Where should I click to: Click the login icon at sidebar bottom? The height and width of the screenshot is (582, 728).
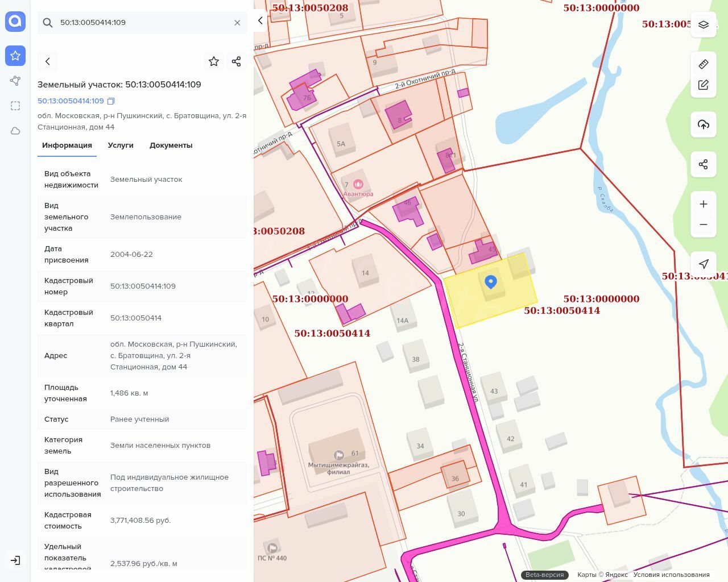pyautogui.click(x=15, y=560)
